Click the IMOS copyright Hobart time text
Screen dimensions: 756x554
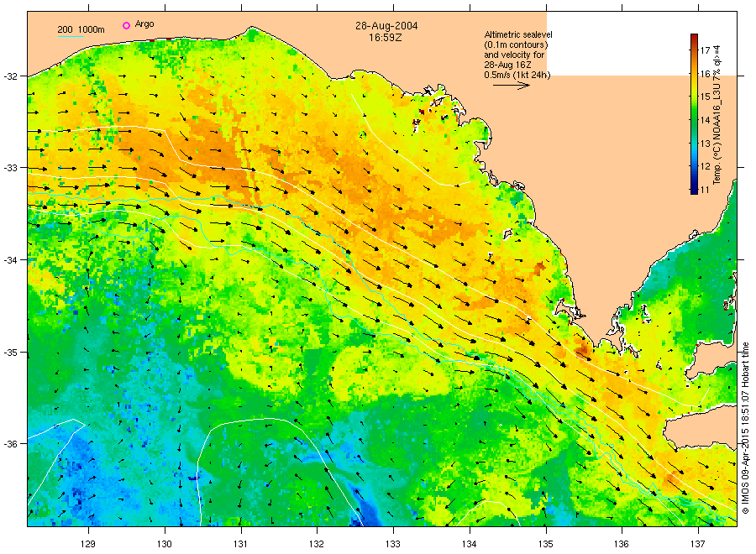[x=745, y=428]
